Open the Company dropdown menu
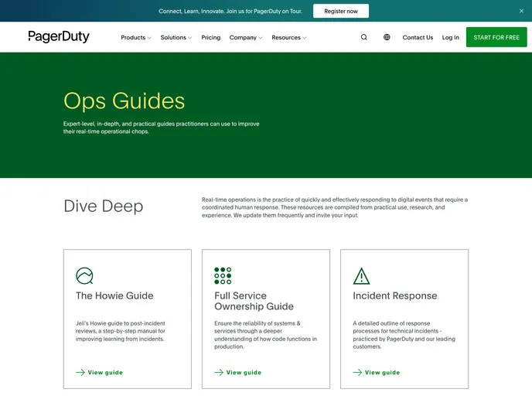532x396 pixels. 246,37
